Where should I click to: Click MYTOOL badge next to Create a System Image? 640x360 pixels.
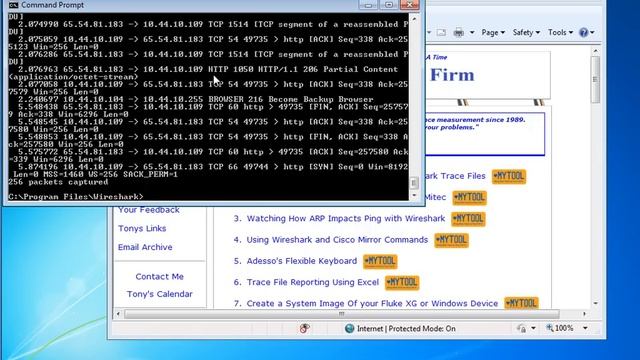[x=521, y=303]
